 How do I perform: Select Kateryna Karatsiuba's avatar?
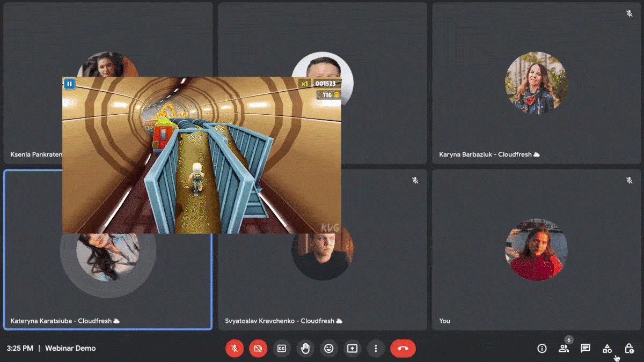[108, 257]
